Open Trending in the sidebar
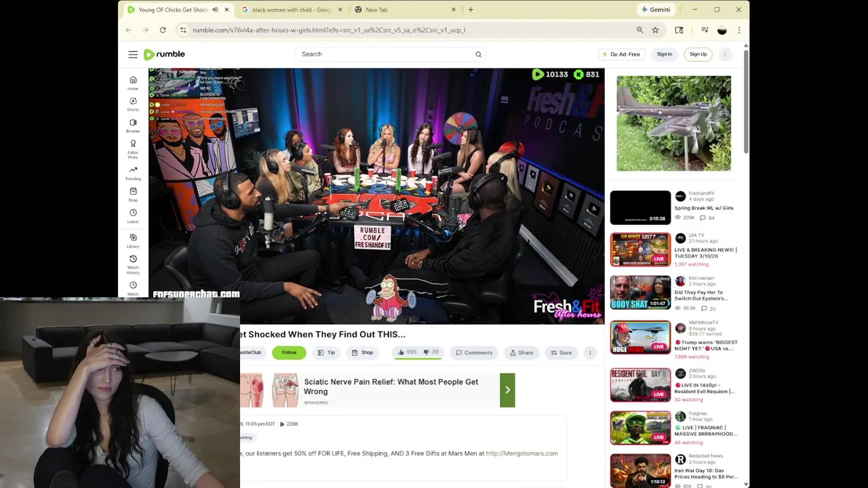 coord(133,174)
